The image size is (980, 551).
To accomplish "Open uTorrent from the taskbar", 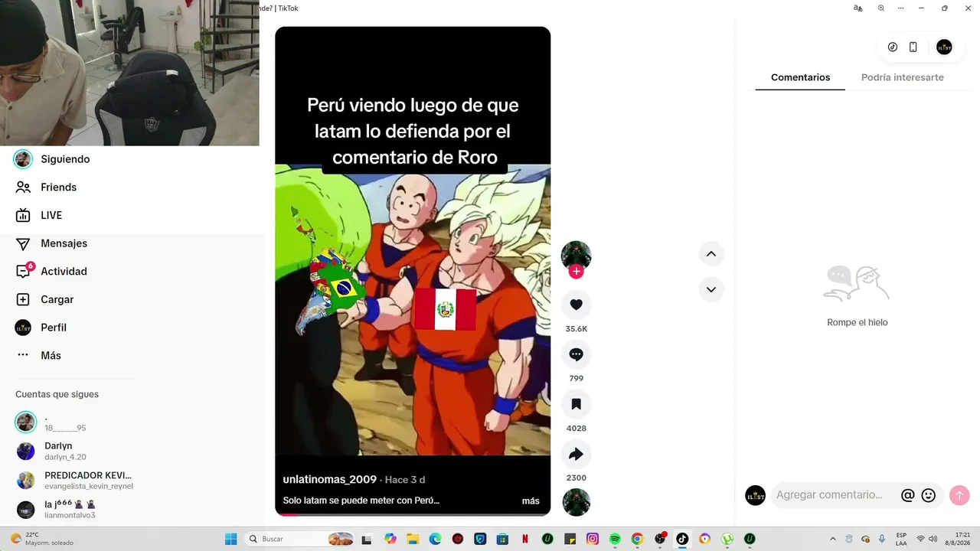I will (727, 539).
